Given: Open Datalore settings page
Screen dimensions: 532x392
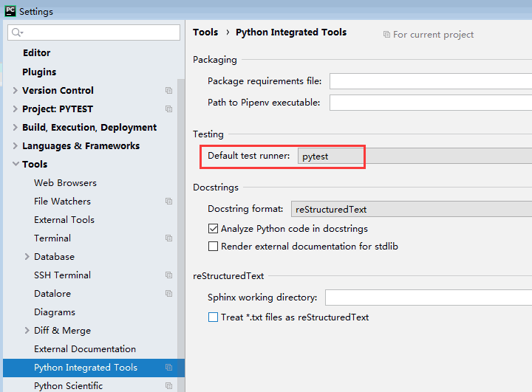Looking at the screenshot, I should point(52,293).
